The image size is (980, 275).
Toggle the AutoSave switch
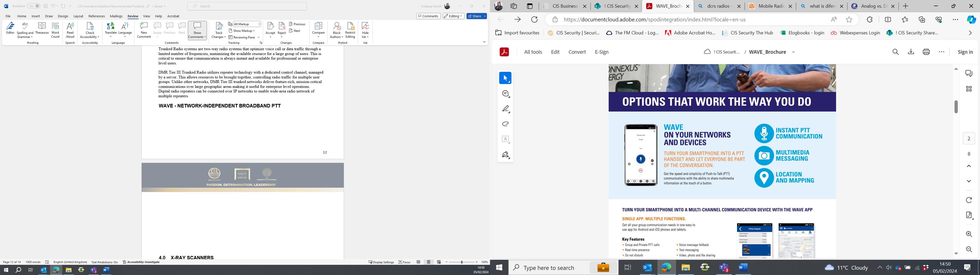click(x=33, y=6)
